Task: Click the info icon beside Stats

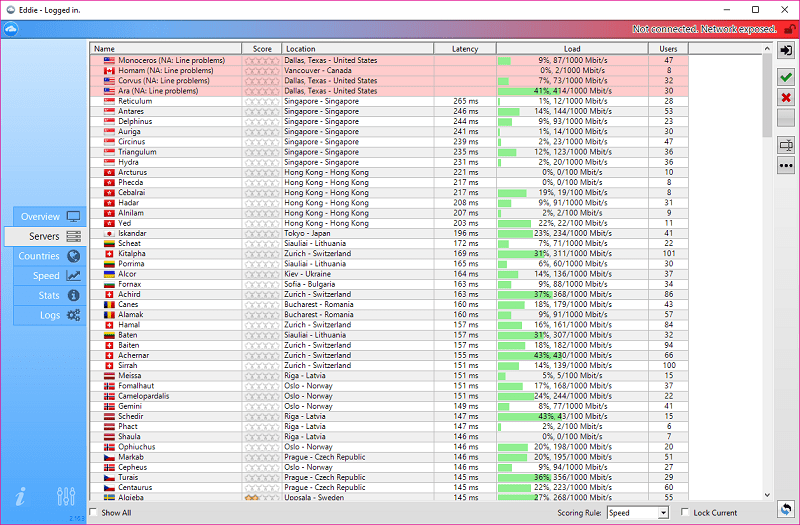Action: tap(73, 295)
